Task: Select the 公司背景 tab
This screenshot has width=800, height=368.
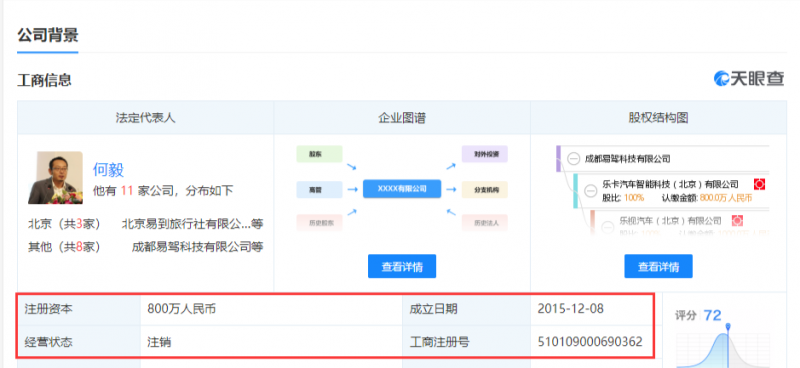Action: 47,36
